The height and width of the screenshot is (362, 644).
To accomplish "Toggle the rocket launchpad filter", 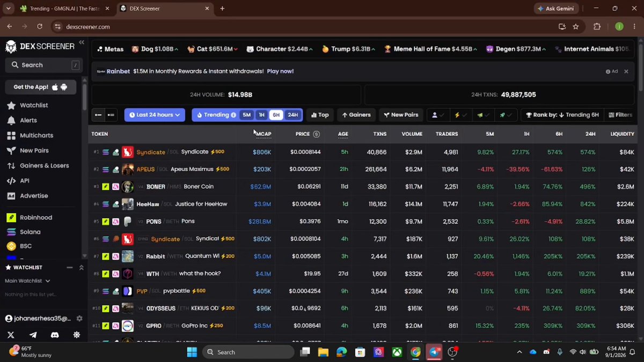I will point(506,115).
